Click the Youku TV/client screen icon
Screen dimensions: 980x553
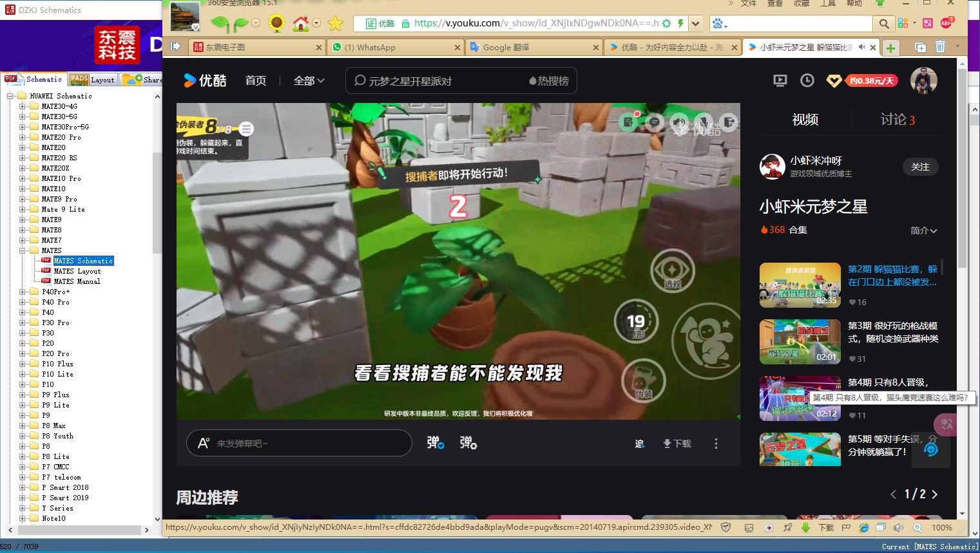click(780, 80)
